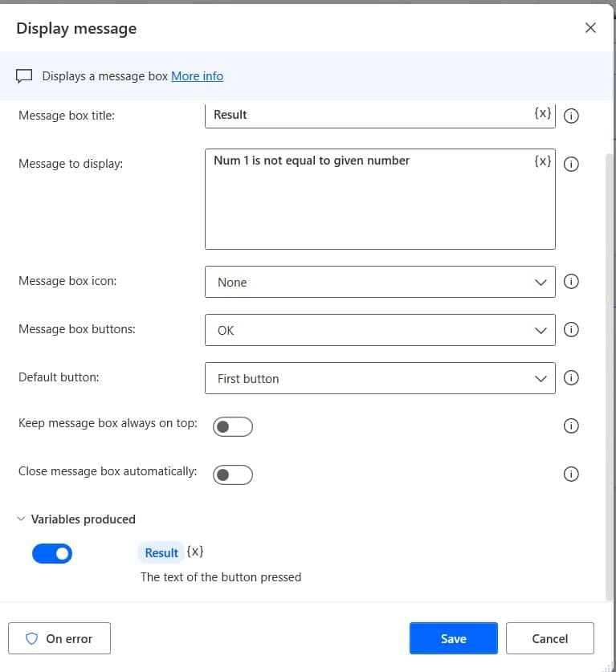This screenshot has width=616, height=672.
Task: Open the More info link
Action: 197,75
